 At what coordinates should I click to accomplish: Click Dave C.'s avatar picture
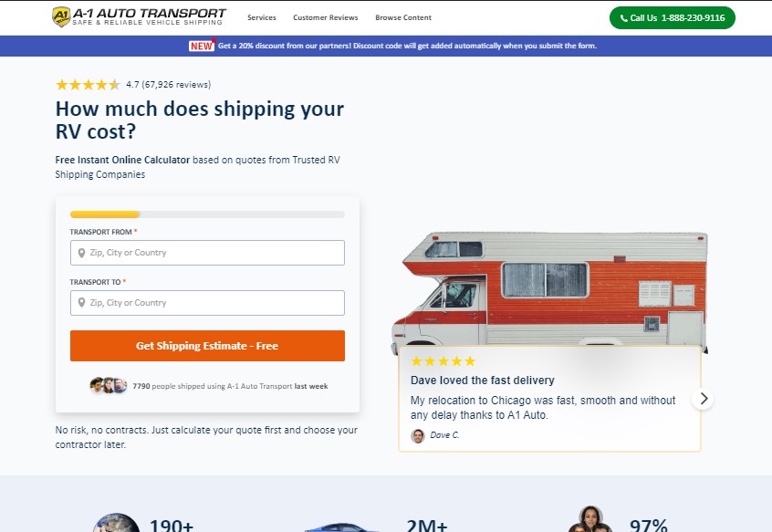pyautogui.click(x=418, y=435)
